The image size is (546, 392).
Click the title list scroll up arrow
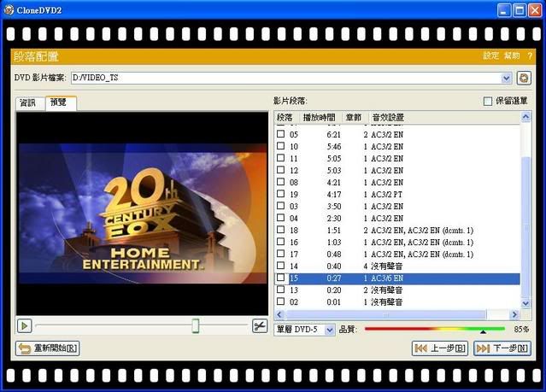[x=525, y=117]
